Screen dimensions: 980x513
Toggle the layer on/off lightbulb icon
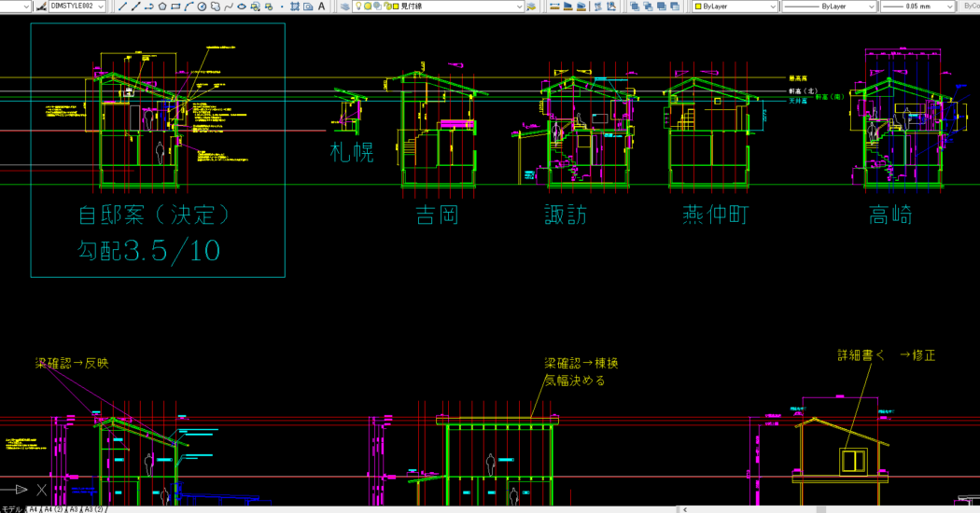[358, 7]
